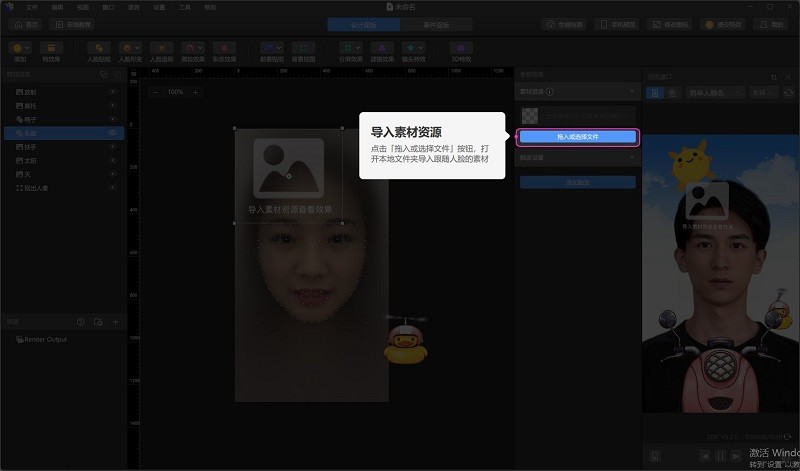Click the 提交特效 submit button
Screen dimensions: 800x471
(x=723, y=24)
